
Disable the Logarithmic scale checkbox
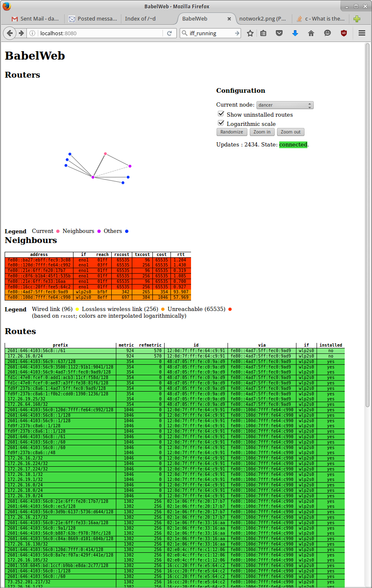[x=221, y=123]
